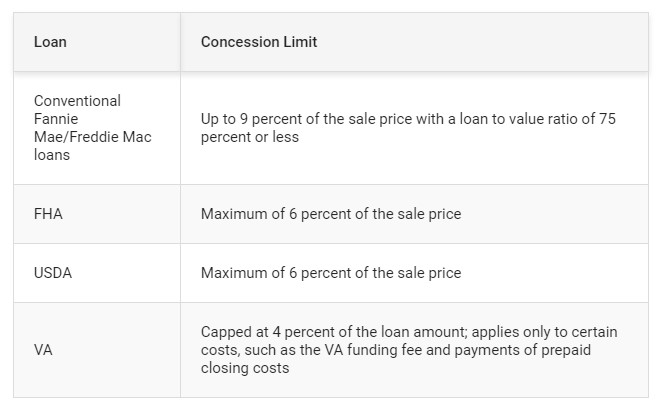Click 'loan to value ratio of 75' text

537,119
